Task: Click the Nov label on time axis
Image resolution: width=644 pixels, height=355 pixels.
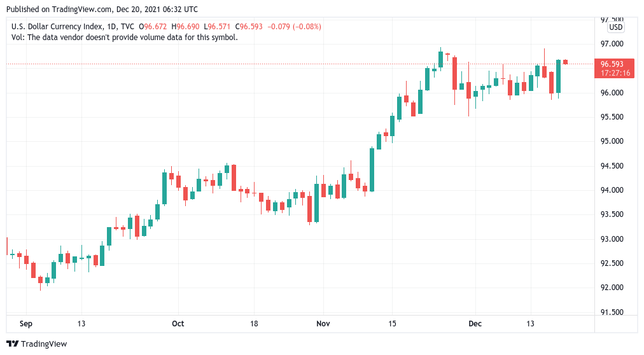Action: click(323, 324)
